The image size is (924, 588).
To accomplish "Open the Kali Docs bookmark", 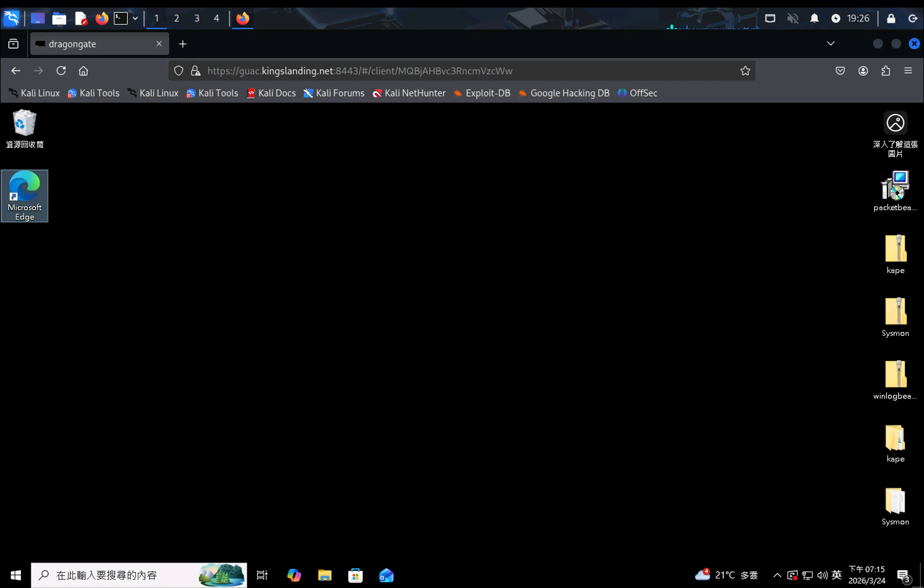I will [x=271, y=93].
